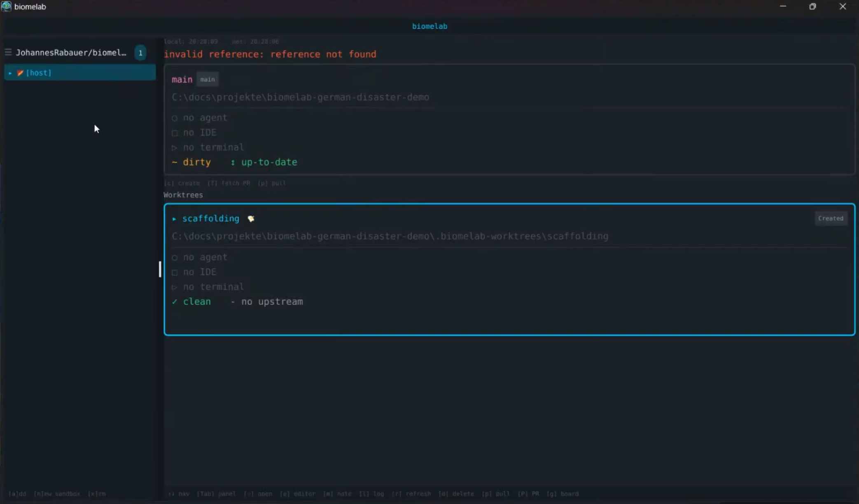The width and height of the screenshot is (859, 504).
Task: Click the green checkmark icon before clean
Action: click(175, 302)
